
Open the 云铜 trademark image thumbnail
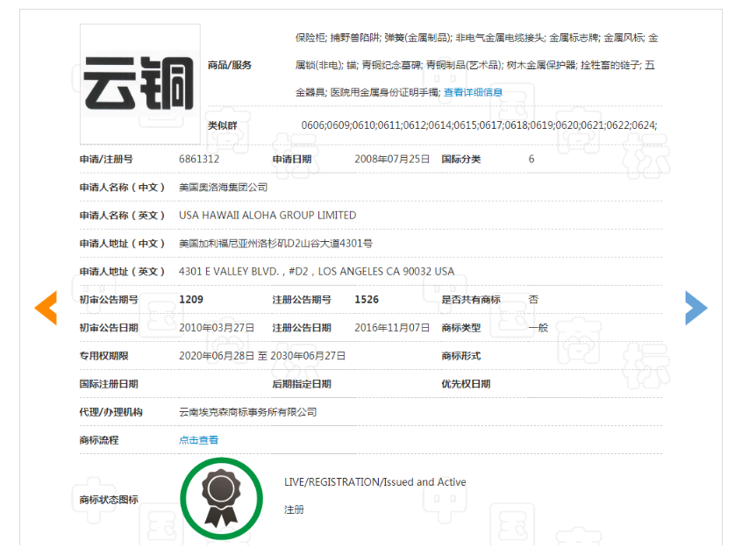139,84
